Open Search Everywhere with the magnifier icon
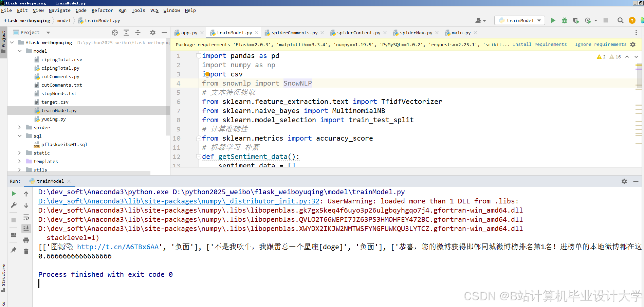Image resolution: width=644 pixels, height=307 pixels. pos(620,20)
